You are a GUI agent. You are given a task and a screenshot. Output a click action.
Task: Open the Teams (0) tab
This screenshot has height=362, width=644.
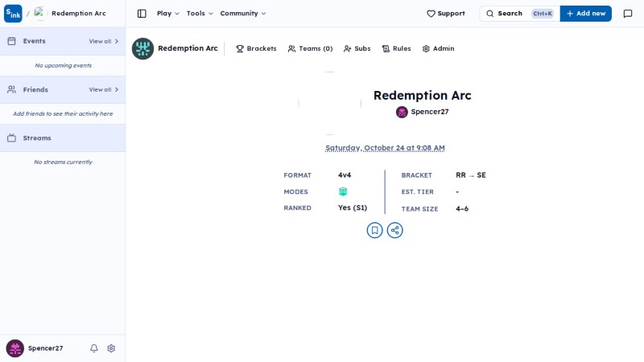(x=310, y=48)
